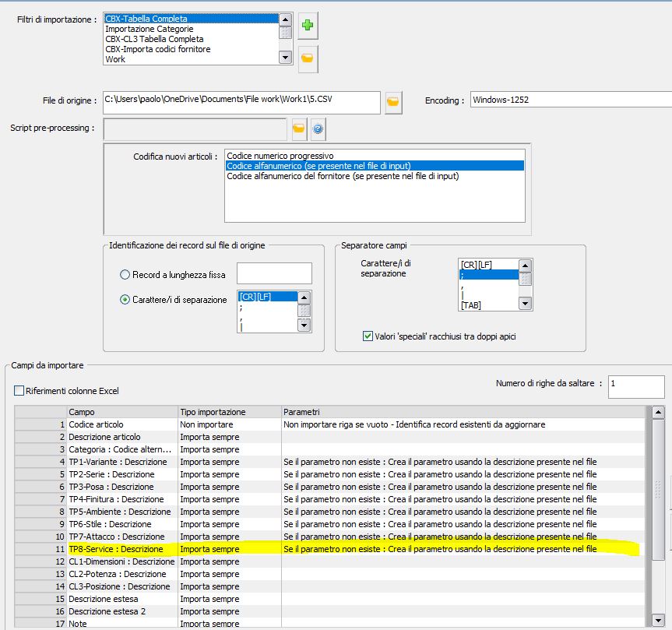Image resolution: width=672 pixels, height=630 pixels.
Task: Open folder icon beside import filters list
Action: pos(307,58)
